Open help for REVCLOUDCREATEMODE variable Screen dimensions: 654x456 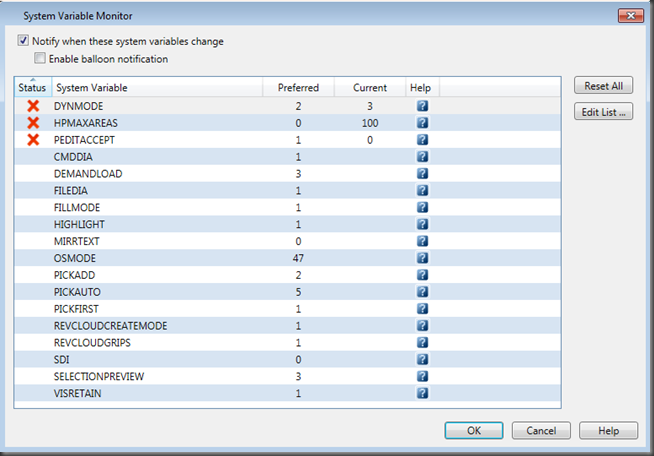click(x=422, y=325)
